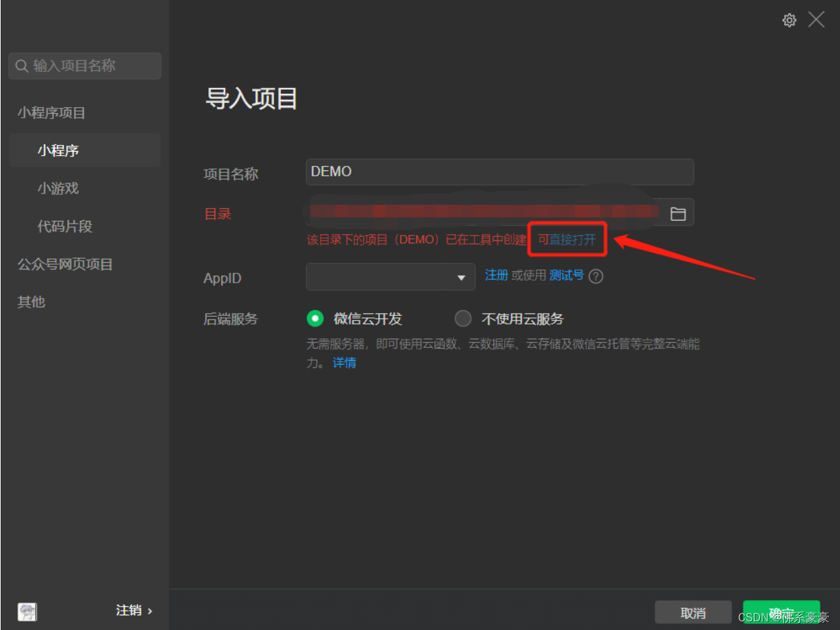The image size is (840, 630).
Task: Expand the AppID dropdown arrow
Action: (461, 277)
